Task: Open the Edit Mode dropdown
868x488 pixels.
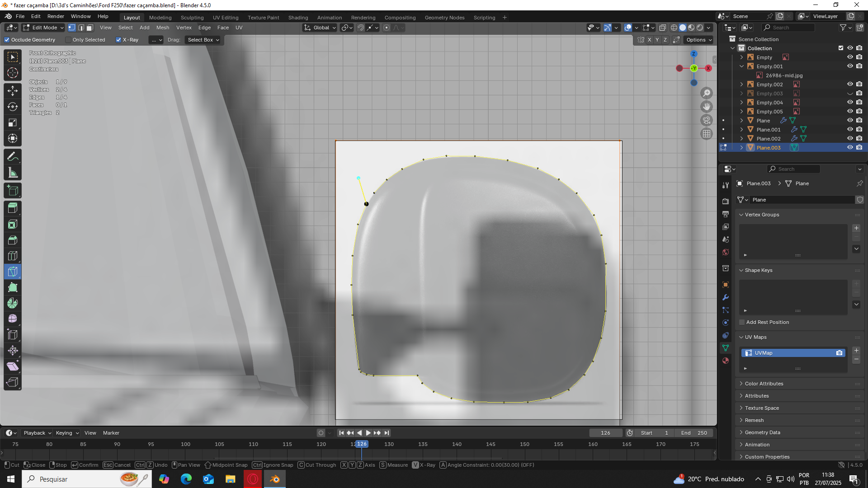Action: [44, 28]
